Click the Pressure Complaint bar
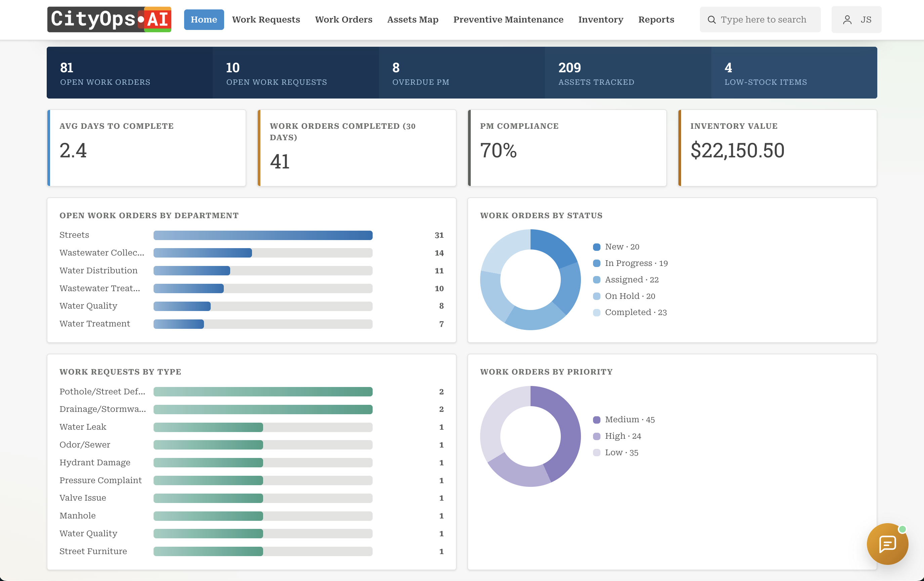 263,480
